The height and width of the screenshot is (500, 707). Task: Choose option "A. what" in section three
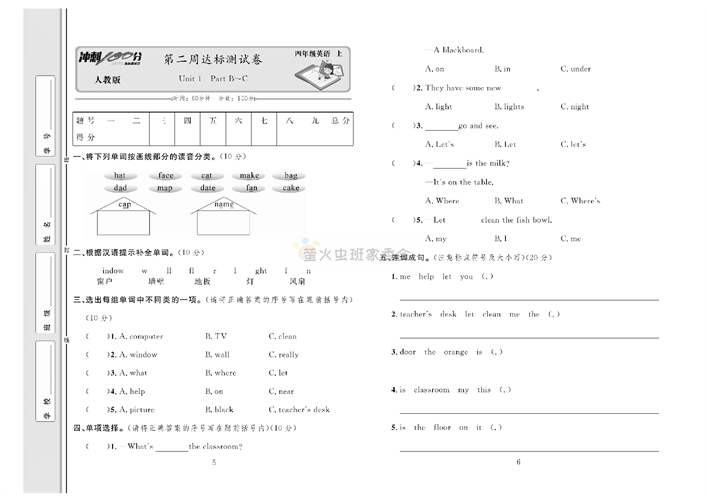(x=133, y=373)
